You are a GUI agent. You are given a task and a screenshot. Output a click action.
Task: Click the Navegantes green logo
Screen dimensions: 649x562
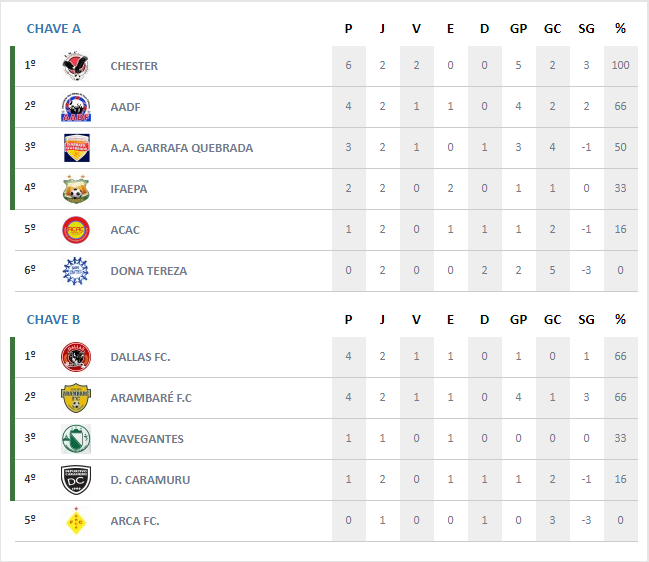pyautogui.click(x=76, y=439)
